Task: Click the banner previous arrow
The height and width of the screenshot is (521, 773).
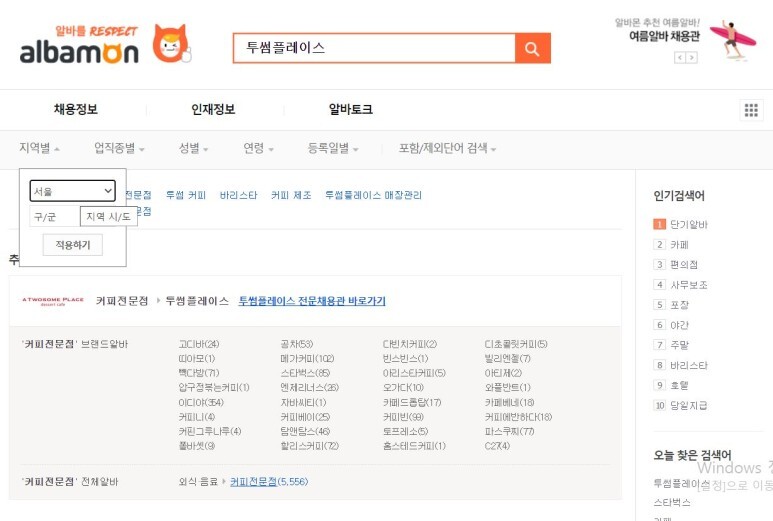Action: point(680,58)
